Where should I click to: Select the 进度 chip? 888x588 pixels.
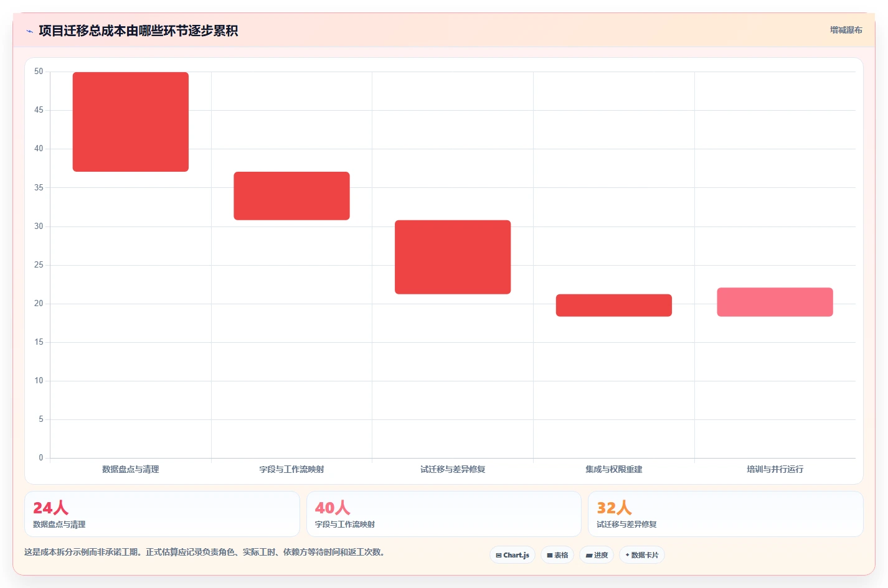[597, 555]
